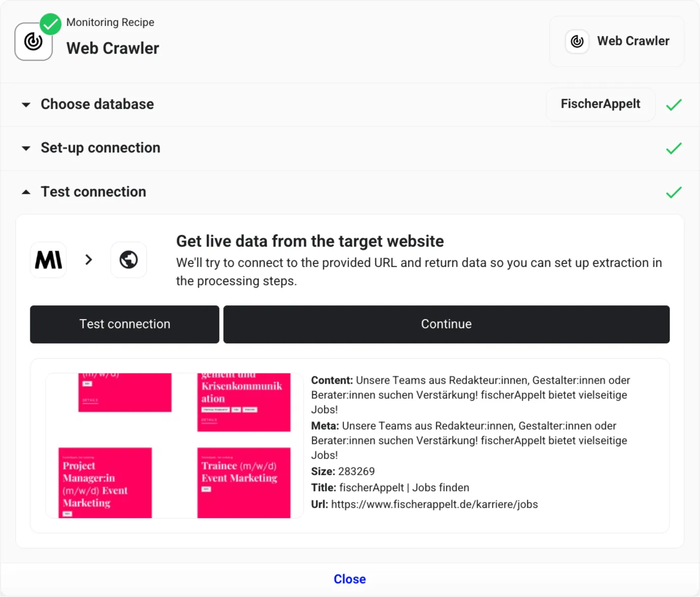Viewport: 700px width, 597px height.
Task: Expand the Choose database section arrow
Action: pyautogui.click(x=26, y=105)
